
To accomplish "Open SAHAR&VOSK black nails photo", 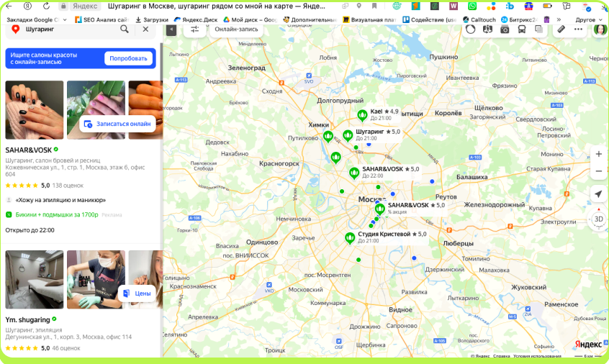I will 34,110.
